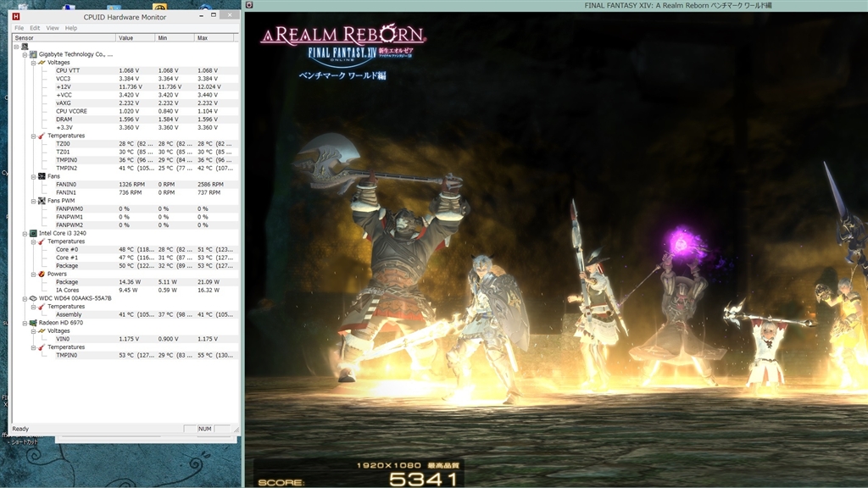The height and width of the screenshot is (488, 868).
Task: Collapse the WDC WD64 hard drive node
Action: point(25,299)
